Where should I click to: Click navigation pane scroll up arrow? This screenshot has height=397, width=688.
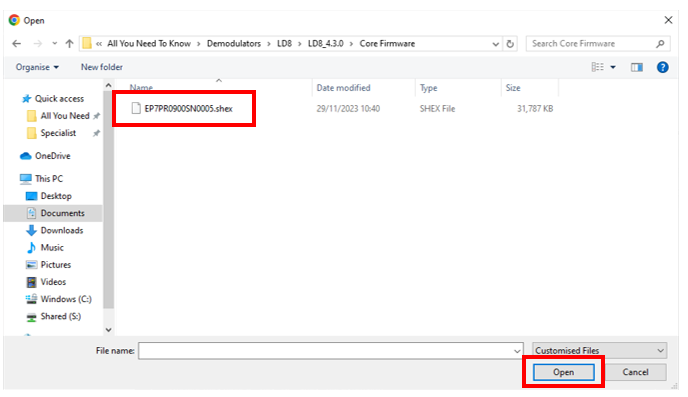click(x=108, y=85)
